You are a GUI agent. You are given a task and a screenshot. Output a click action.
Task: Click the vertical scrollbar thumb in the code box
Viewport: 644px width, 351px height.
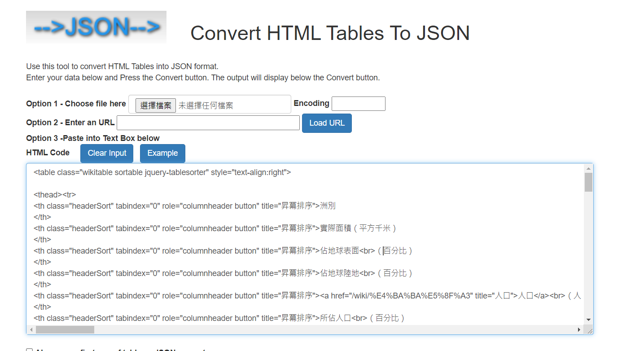[588, 182]
